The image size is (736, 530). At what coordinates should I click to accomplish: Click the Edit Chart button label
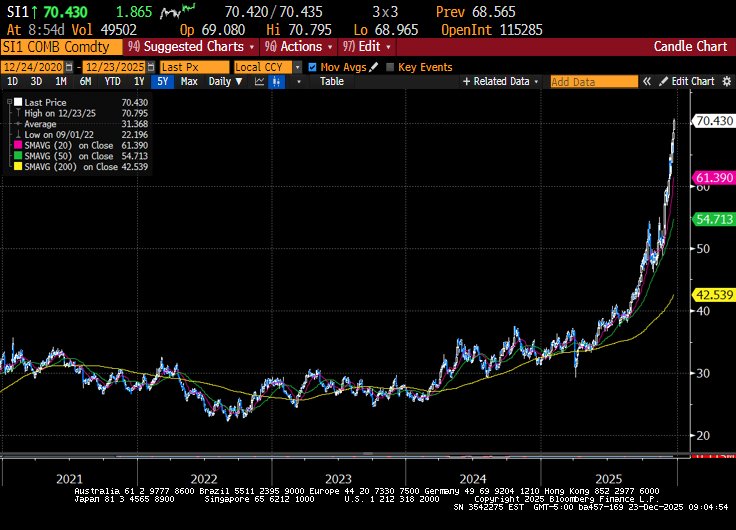tap(693, 82)
